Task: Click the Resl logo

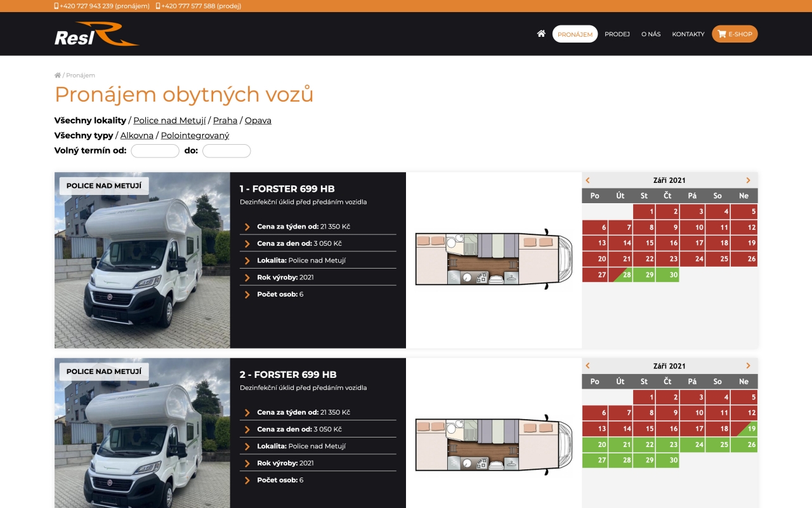Action: [x=96, y=34]
